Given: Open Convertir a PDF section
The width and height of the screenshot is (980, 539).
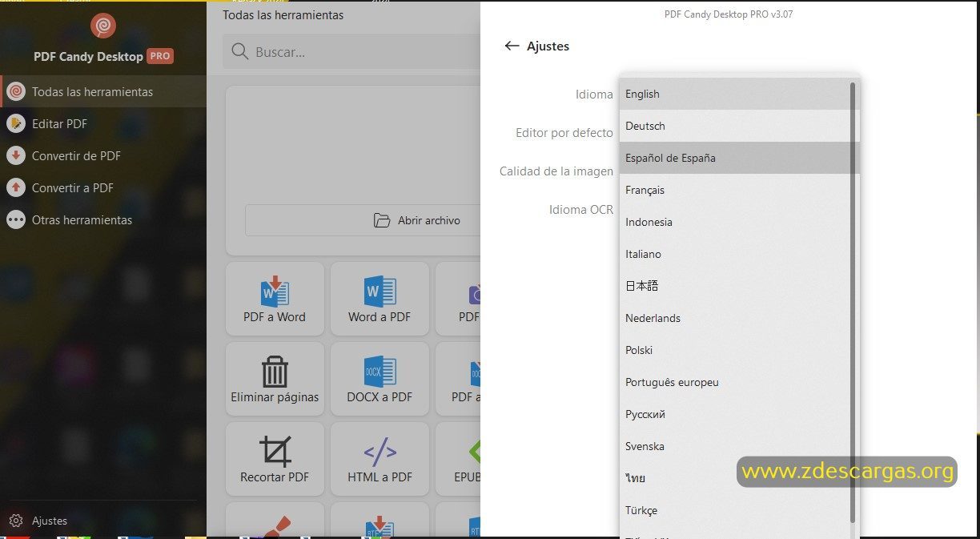Looking at the screenshot, I should (103, 187).
